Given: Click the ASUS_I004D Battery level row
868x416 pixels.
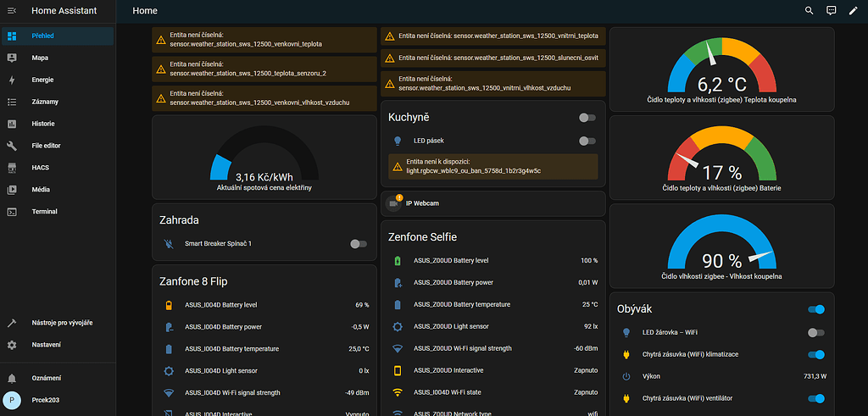Looking at the screenshot, I should (x=264, y=304).
